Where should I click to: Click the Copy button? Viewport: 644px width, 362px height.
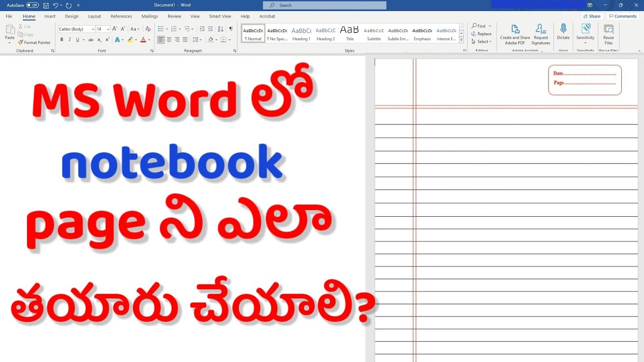(x=26, y=34)
